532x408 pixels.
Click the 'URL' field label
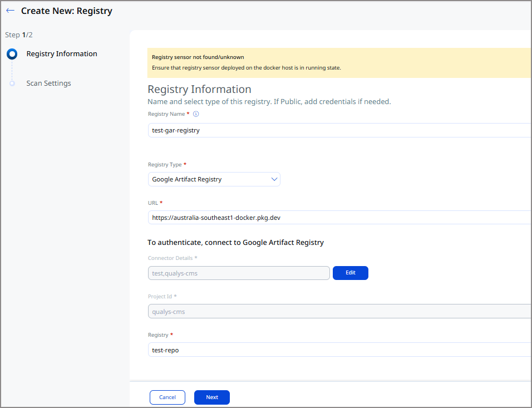coord(152,203)
